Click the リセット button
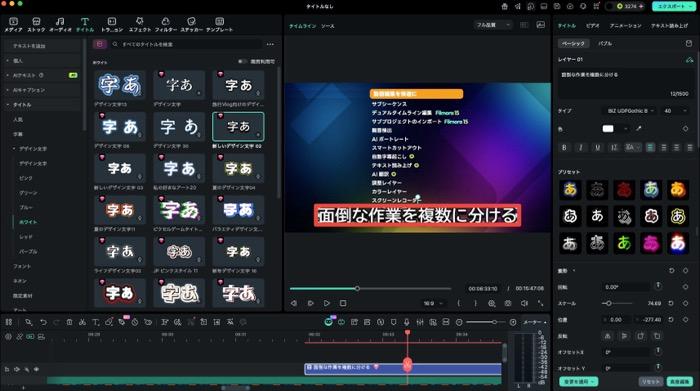The image size is (700, 391). click(x=651, y=382)
